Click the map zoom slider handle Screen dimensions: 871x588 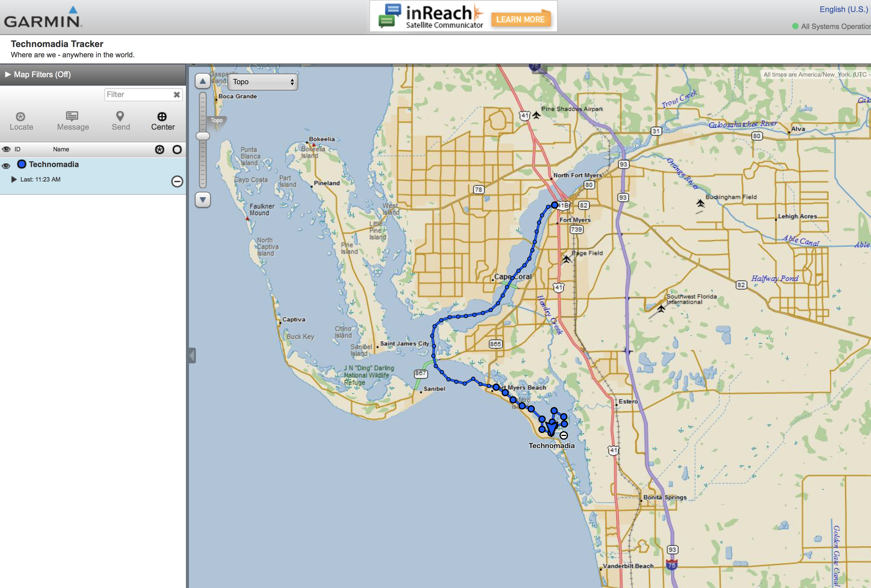[203, 136]
